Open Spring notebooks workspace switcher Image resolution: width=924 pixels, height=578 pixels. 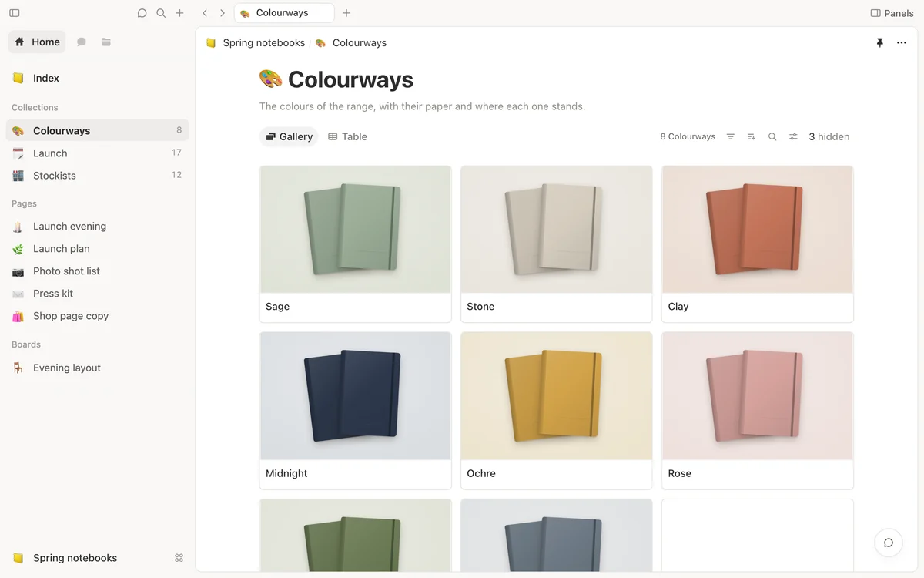click(65, 558)
